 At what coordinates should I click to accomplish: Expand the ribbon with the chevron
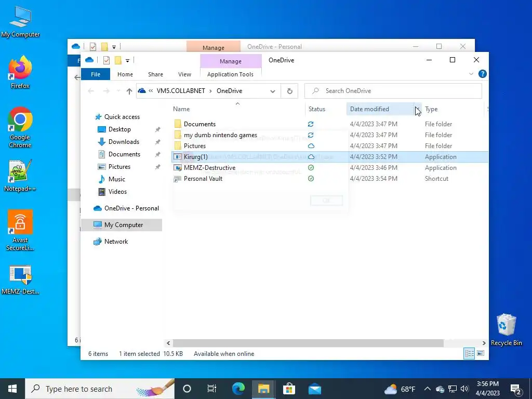coord(471,74)
